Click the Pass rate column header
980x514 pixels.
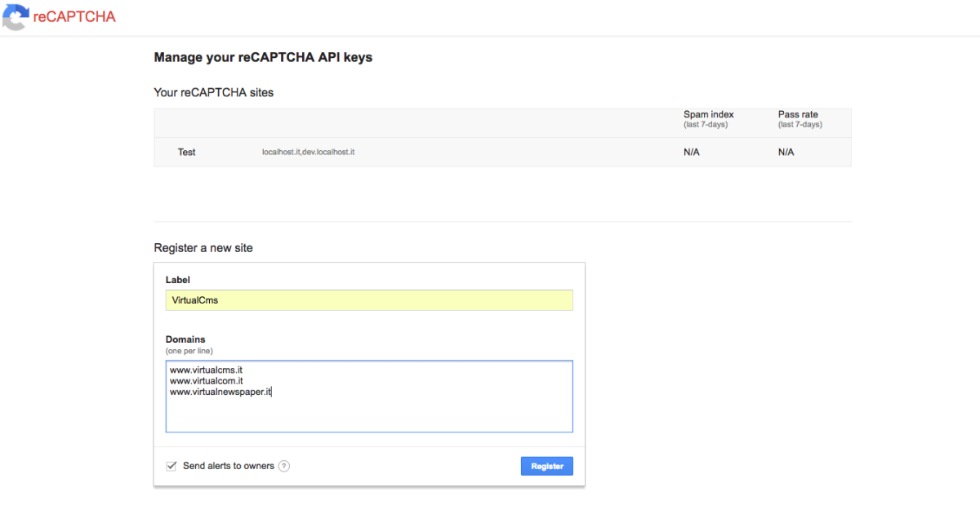click(x=798, y=115)
